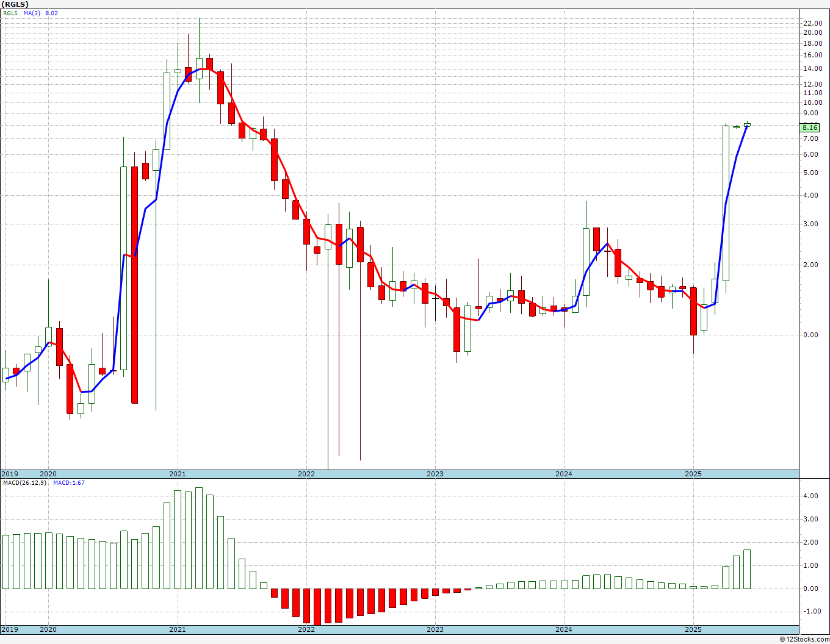
Task: Select 2024 on the MACD panel time axis
Action: [x=564, y=629]
